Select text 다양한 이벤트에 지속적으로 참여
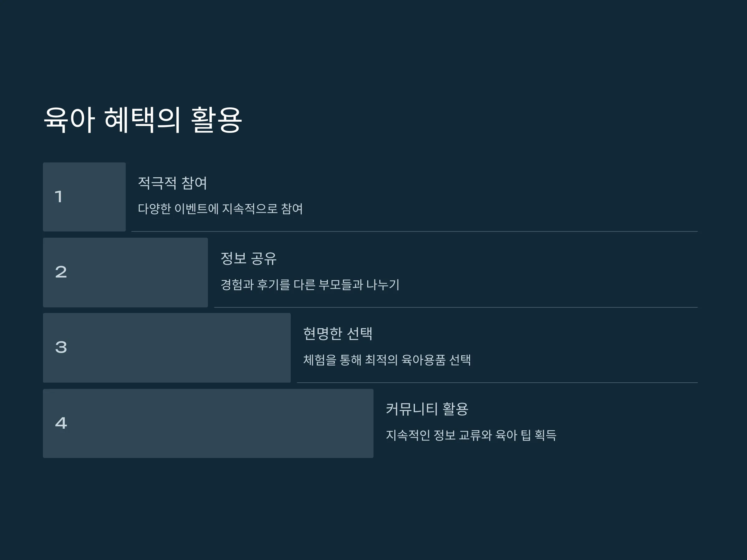Screen dimensions: 747x560 [220, 209]
